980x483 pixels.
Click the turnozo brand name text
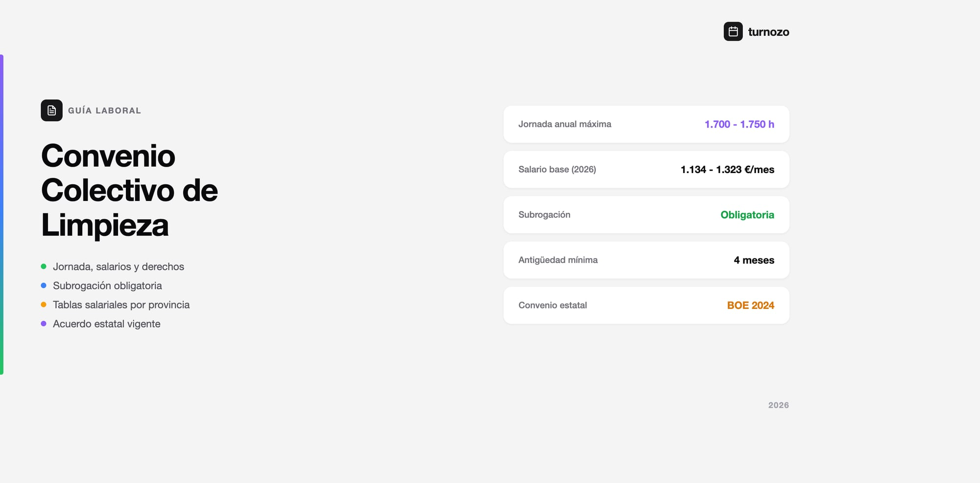point(768,32)
